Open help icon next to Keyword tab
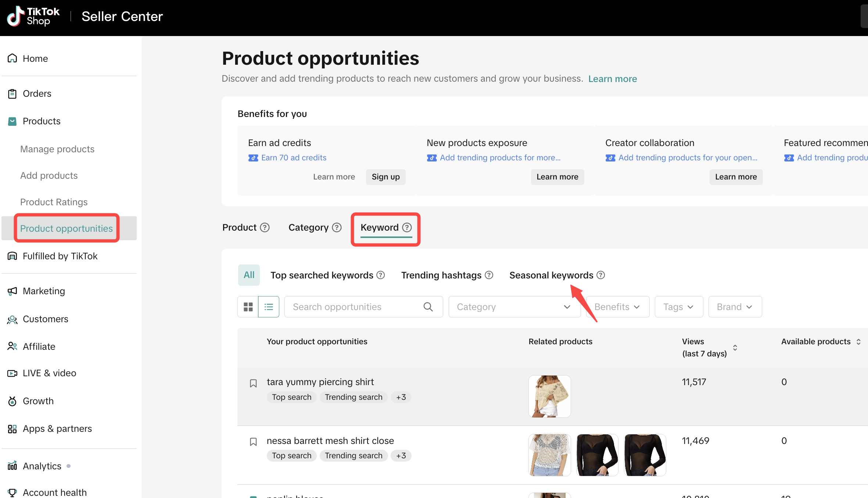 407,227
